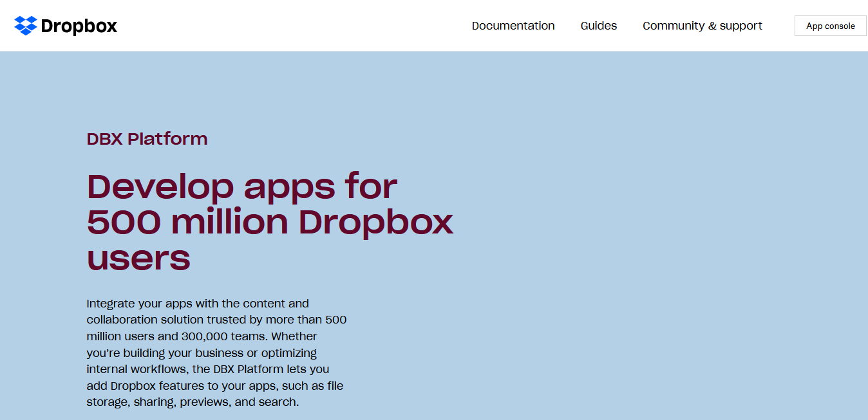Open the Guides menu

pyautogui.click(x=598, y=26)
